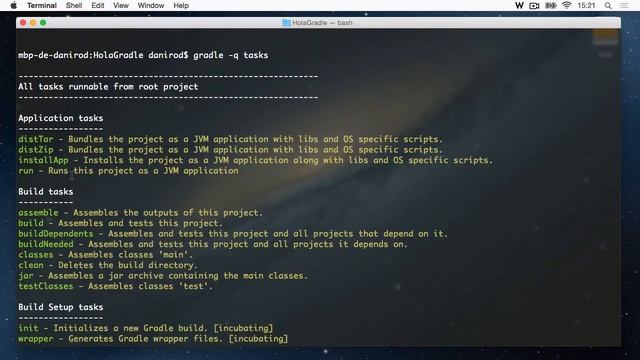Click the 'init' task name

click(x=28, y=328)
